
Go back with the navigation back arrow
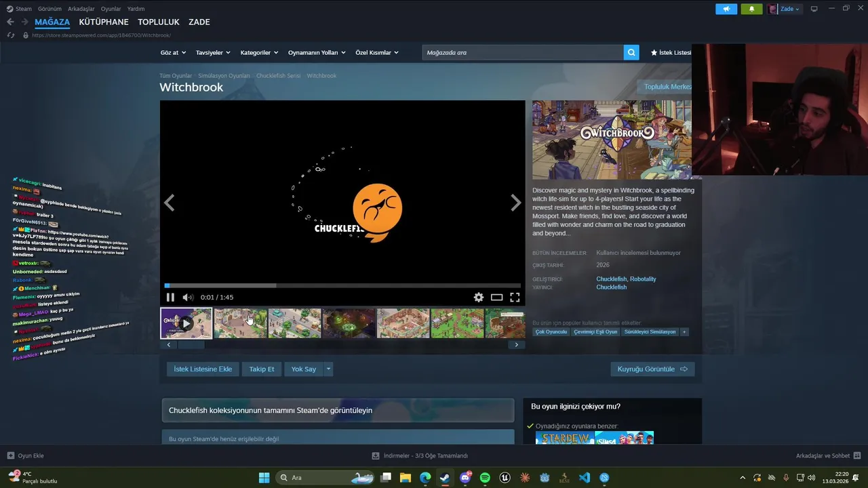[x=10, y=22]
